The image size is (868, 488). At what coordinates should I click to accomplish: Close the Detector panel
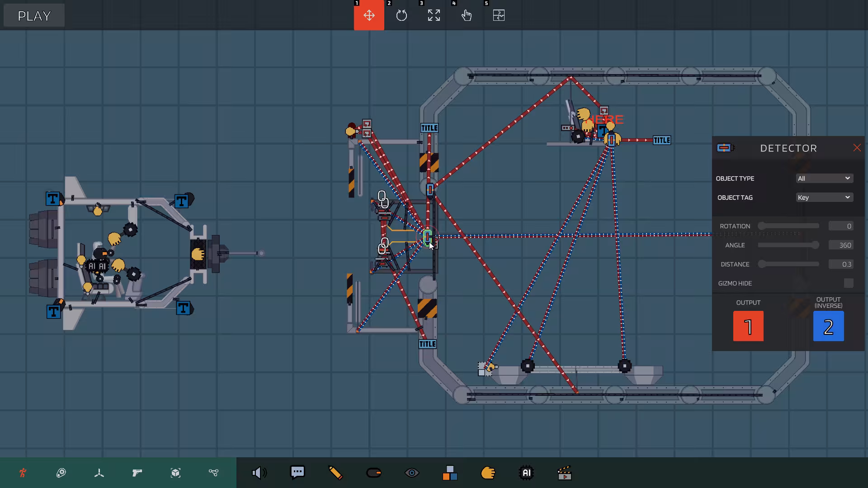tap(857, 148)
